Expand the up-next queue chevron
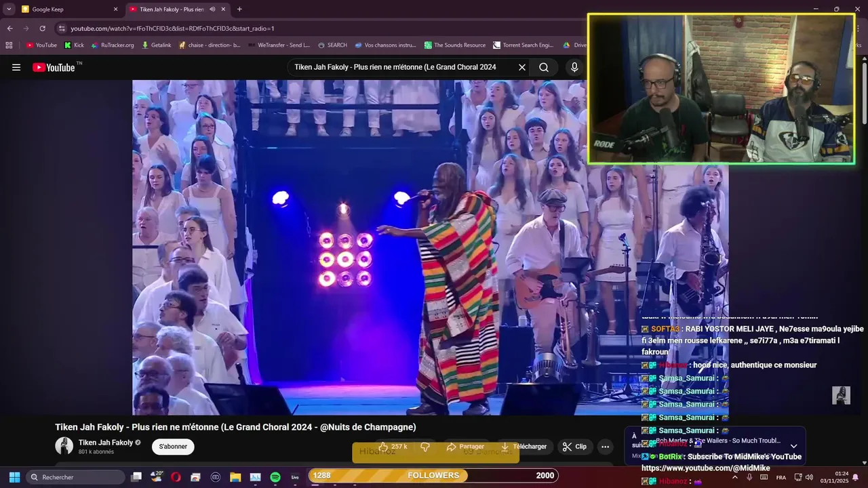The height and width of the screenshot is (488, 868). [794, 446]
